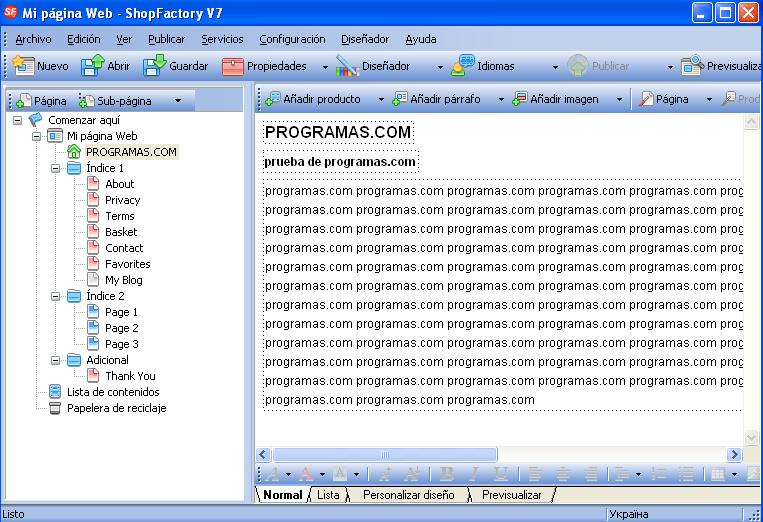The height and width of the screenshot is (522, 763).
Task: Add a new Página in tree toolbar
Action: pyautogui.click(x=41, y=101)
